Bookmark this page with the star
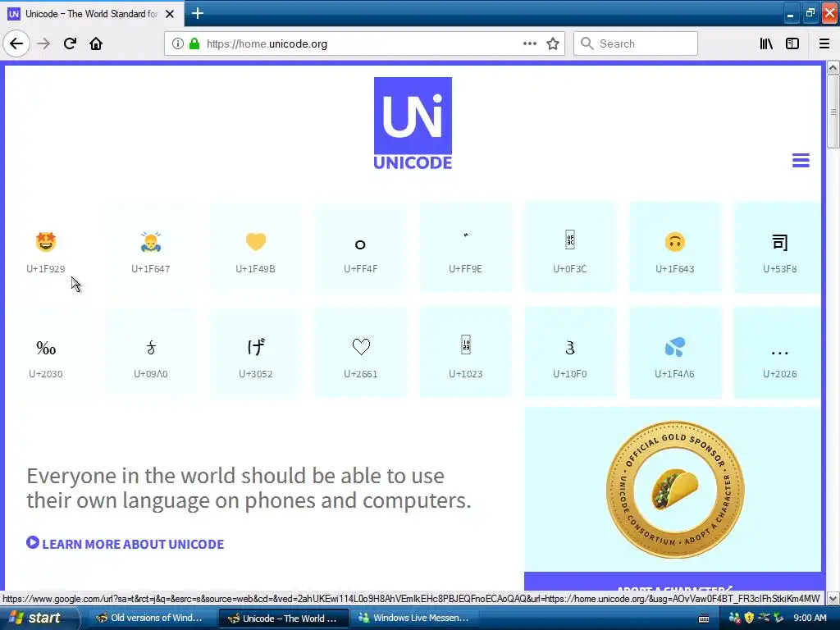This screenshot has width=840, height=630. click(x=553, y=43)
